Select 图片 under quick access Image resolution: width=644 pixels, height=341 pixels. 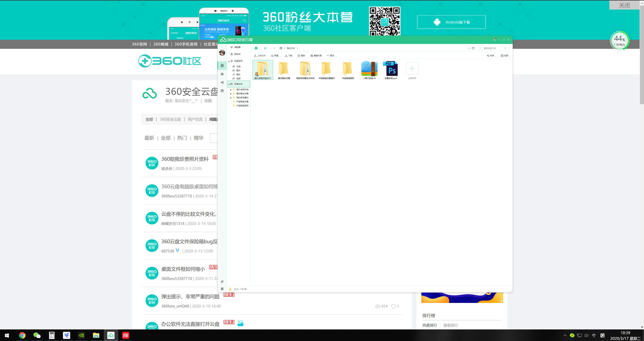(x=236, y=71)
